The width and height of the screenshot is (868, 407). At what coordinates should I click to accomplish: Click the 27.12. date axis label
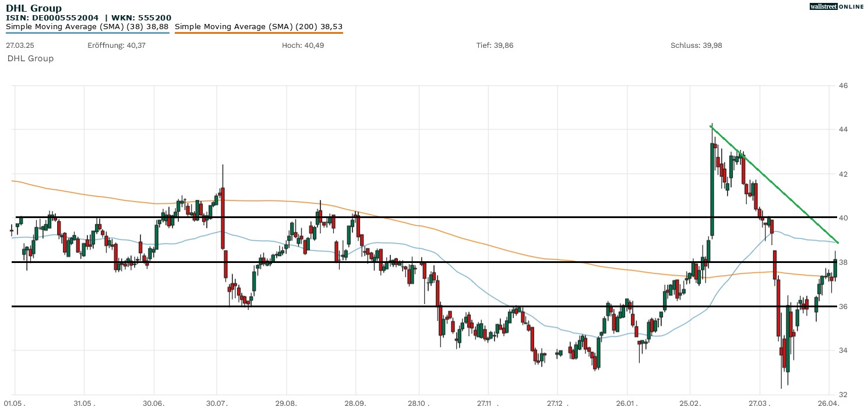(558, 403)
